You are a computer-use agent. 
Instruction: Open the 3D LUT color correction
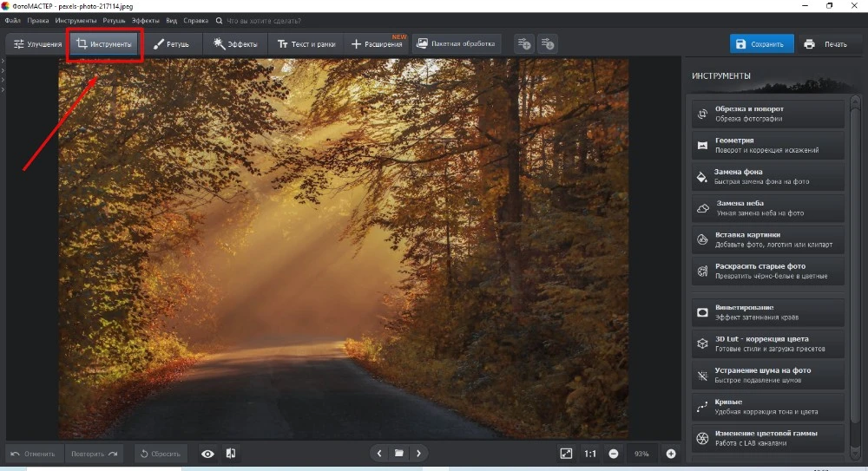[x=767, y=343]
